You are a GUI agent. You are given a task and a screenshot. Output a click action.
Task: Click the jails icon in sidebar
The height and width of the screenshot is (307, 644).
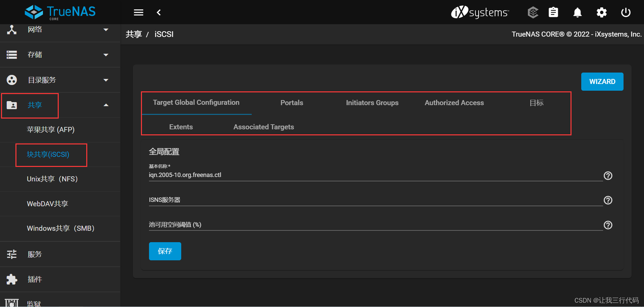(x=12, y=303)
